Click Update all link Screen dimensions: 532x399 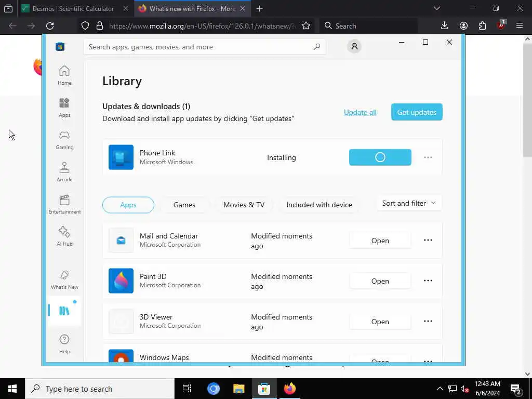pyautogui.click(x=360, y=112)
